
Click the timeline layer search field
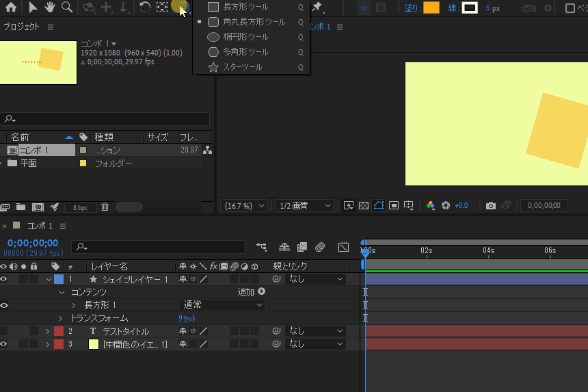coord(158,247)
